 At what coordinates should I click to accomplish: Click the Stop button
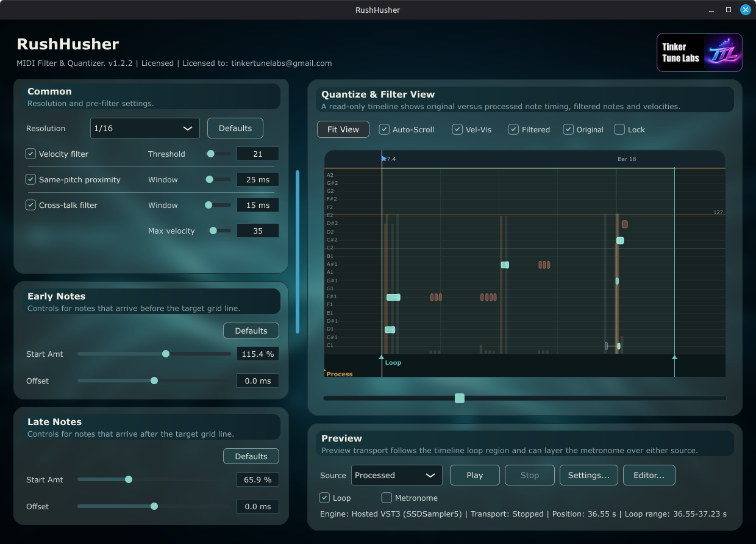(530, 475)
